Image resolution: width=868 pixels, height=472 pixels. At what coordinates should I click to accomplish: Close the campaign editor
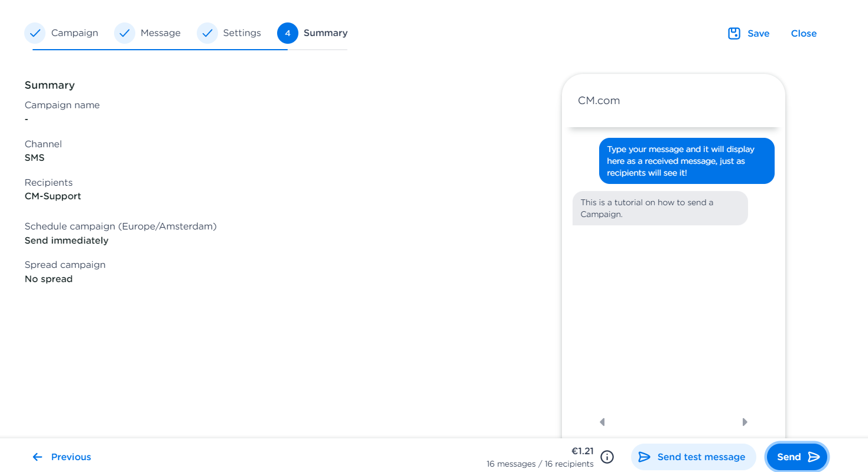click(804, 34)
